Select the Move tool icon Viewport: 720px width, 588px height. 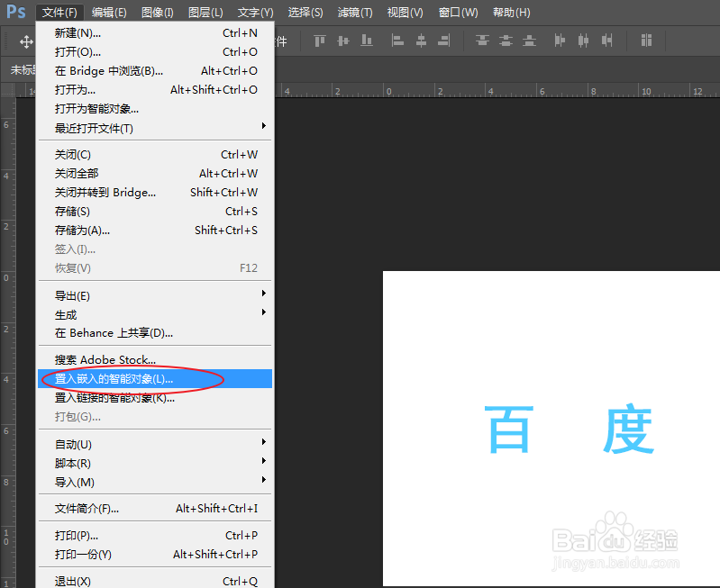pos(26,41)
